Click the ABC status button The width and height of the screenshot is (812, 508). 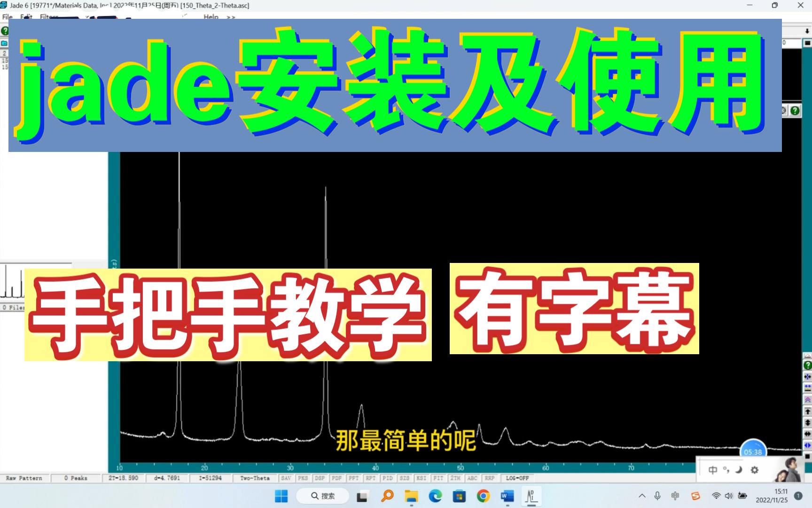coord(472,478)
